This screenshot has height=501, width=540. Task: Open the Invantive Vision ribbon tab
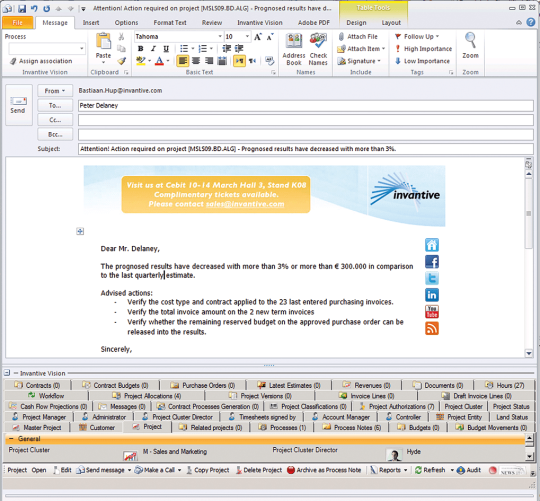pyautogui.click(x=260, y=23)
